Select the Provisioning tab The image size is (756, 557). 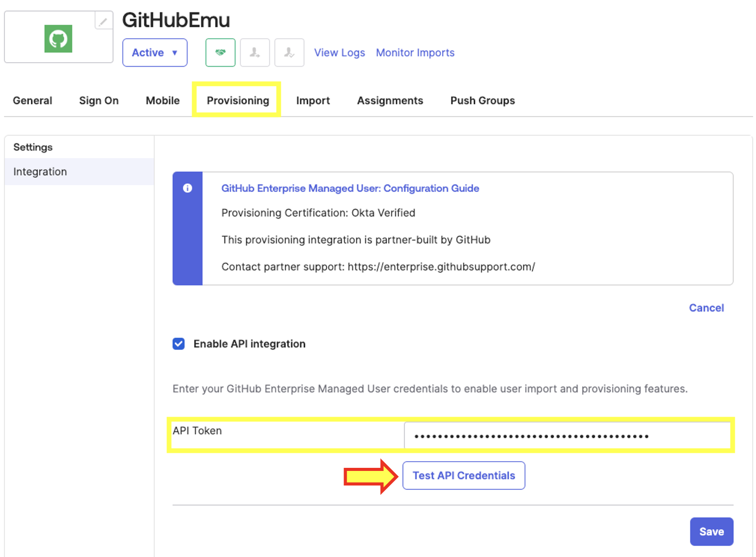pyautogui.click(x=238, y=101)
